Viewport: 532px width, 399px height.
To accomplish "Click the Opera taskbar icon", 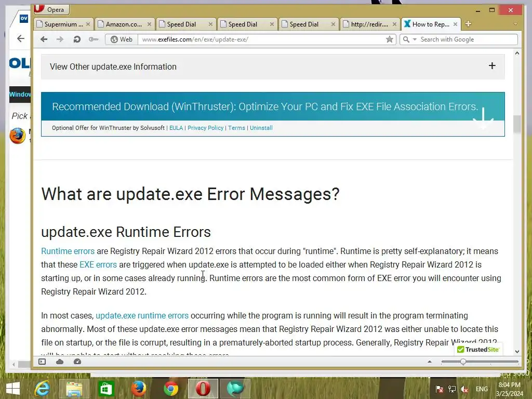I will click(203, 389).
